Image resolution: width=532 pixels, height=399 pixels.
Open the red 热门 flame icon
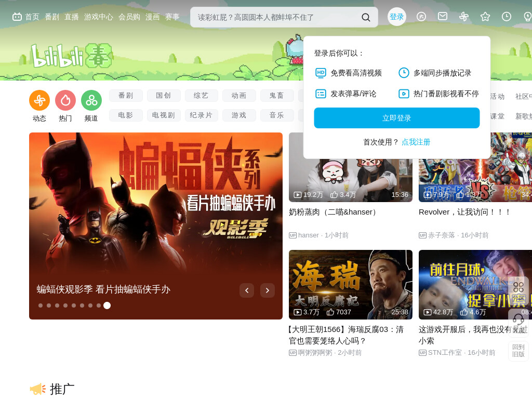[65, 100]
